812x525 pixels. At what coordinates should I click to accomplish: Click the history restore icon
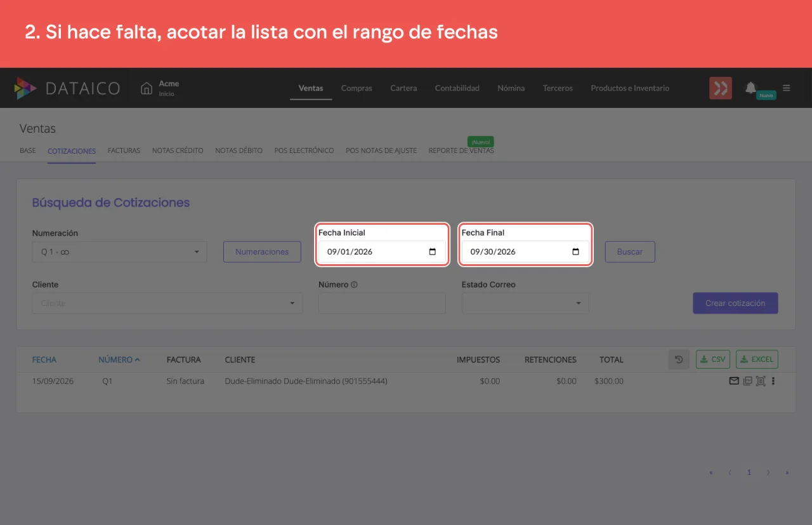click(x=679, y=359)
